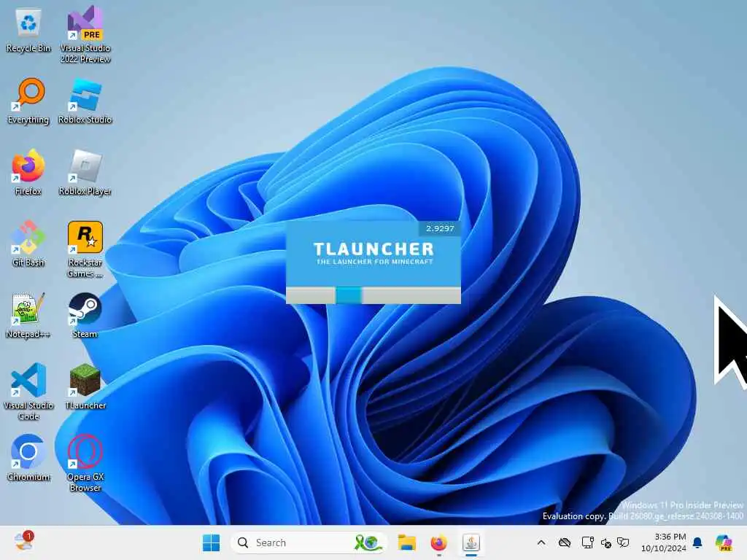Screen dimensions: 747x560
Task: Click the Roblox Player desktop icon
Action: coord(85,172)
